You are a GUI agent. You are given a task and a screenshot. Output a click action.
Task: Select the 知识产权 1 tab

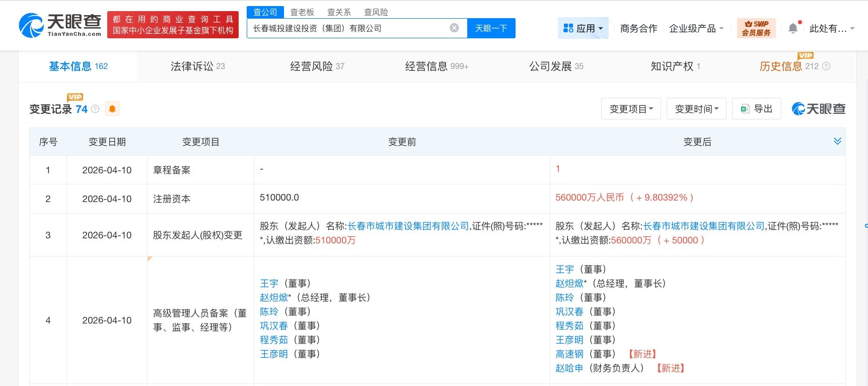676,66
